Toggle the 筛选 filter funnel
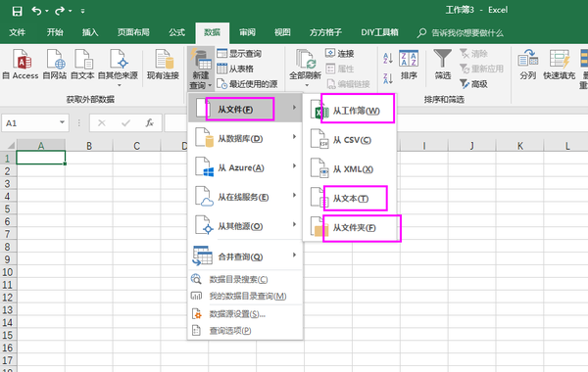588x372 pixels. pyautogui.click(x=443, y=64)
